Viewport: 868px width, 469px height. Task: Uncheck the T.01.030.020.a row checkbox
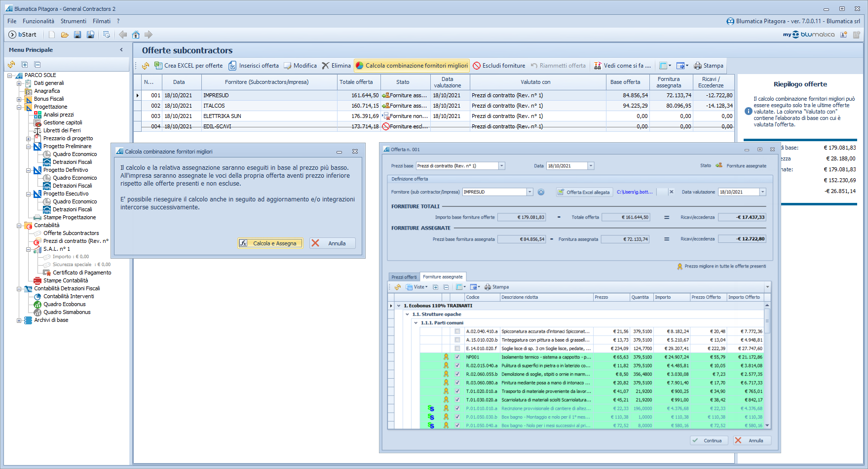click(457, 400)
